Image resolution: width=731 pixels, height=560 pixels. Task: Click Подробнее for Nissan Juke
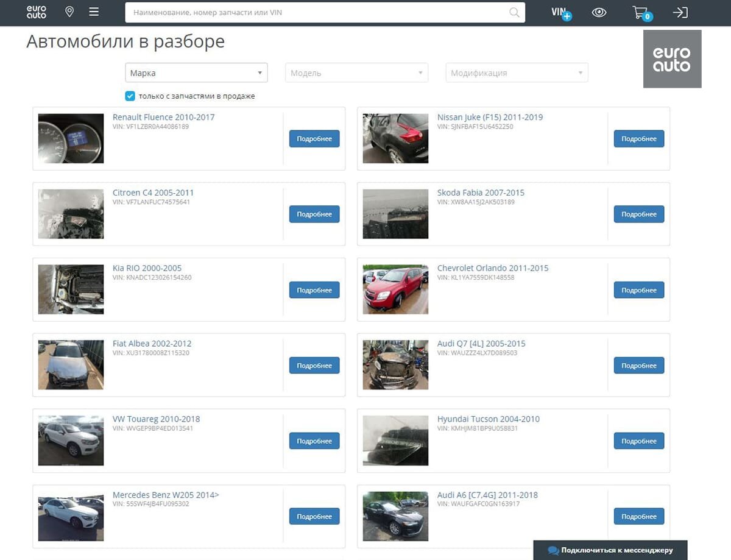(639, 138)
